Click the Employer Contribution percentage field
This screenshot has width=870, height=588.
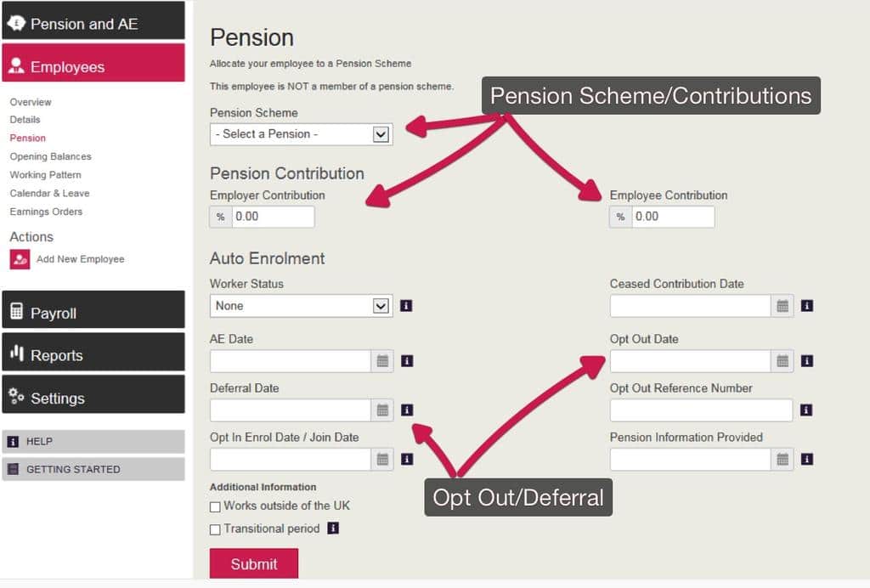pyautogui.click(x=272, y=217)
